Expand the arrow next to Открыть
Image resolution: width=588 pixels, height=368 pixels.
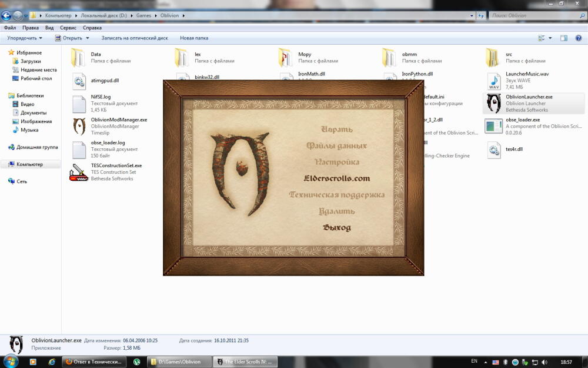tap(88, 38)
